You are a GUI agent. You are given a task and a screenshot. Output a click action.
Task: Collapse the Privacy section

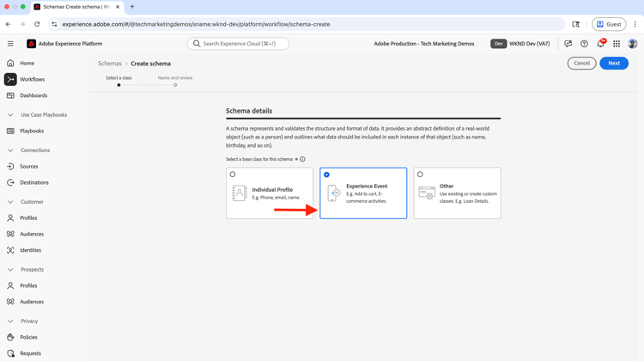pos(10,321)
